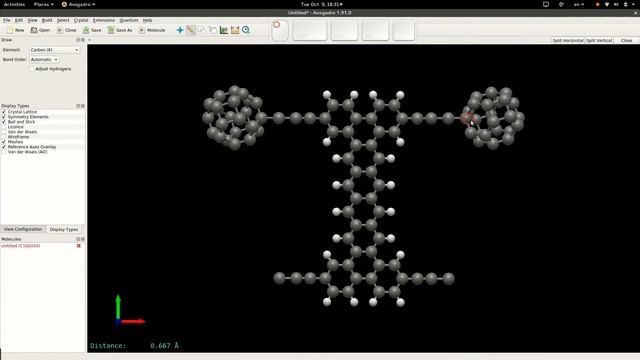
Task: Remove Untitled molecule with red X
Action: (x=79, y=246)
